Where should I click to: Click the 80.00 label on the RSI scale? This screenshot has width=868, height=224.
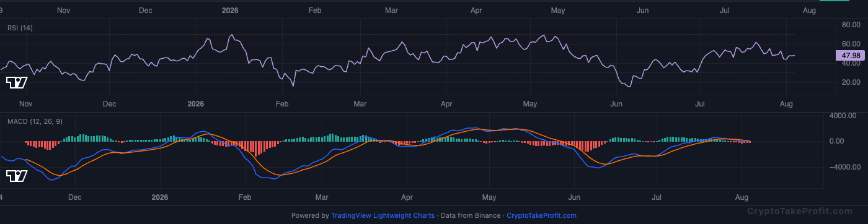coord(850,25)
